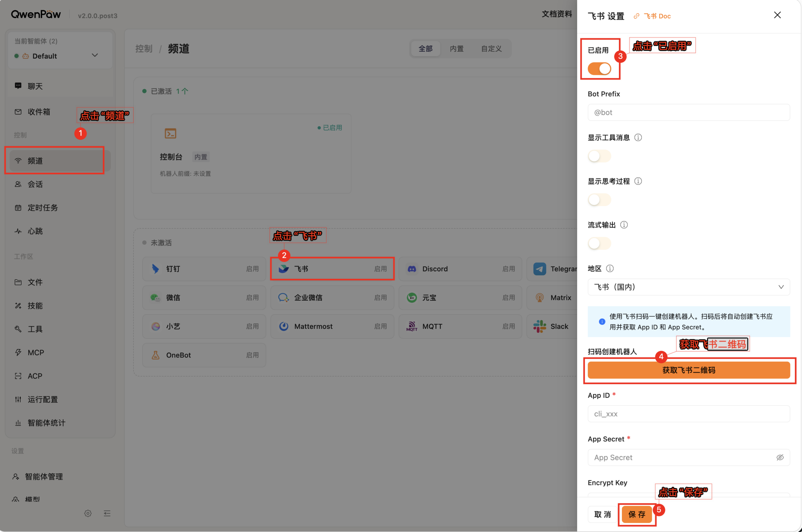
Task: Select the 内置 filter tab
Action: 456,49
